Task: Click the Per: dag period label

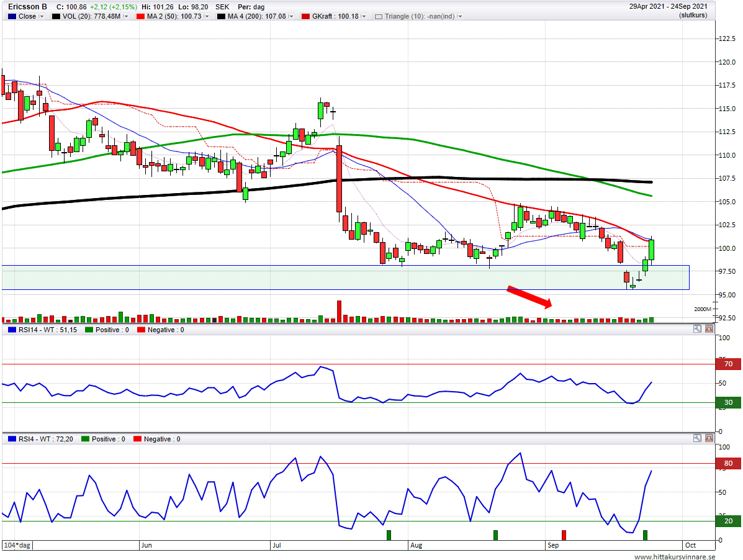Action: (251, 7)
